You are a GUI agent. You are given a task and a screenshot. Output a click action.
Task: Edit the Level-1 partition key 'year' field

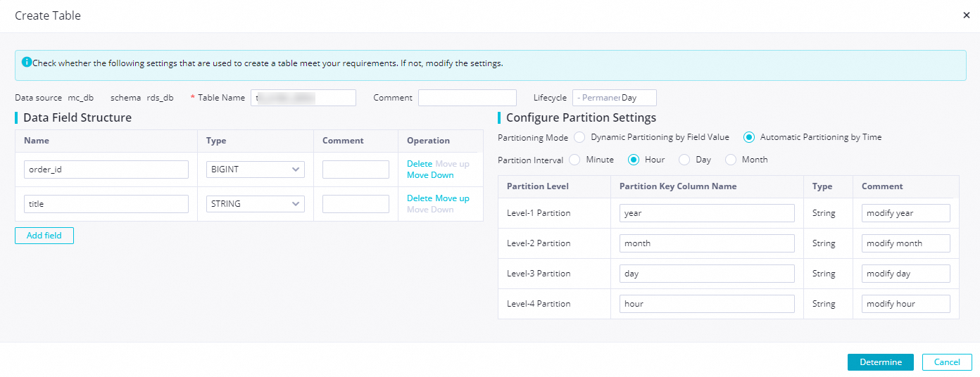click(707, 213)
